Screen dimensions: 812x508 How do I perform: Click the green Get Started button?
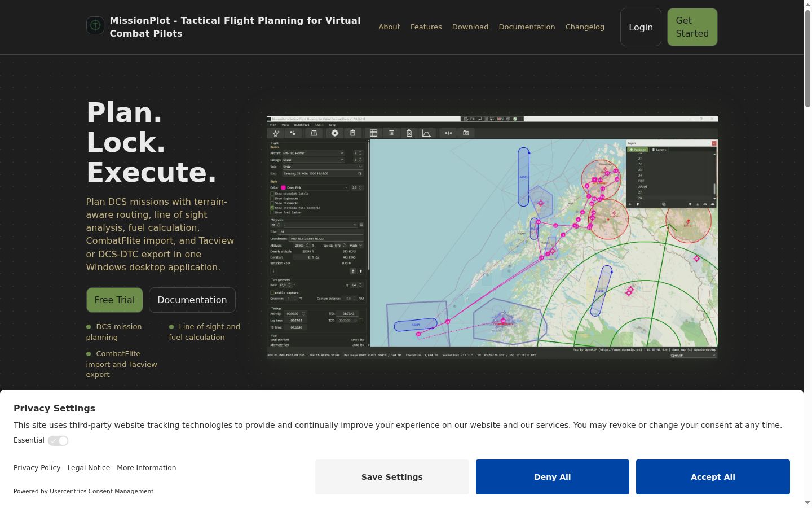[692, 27]
